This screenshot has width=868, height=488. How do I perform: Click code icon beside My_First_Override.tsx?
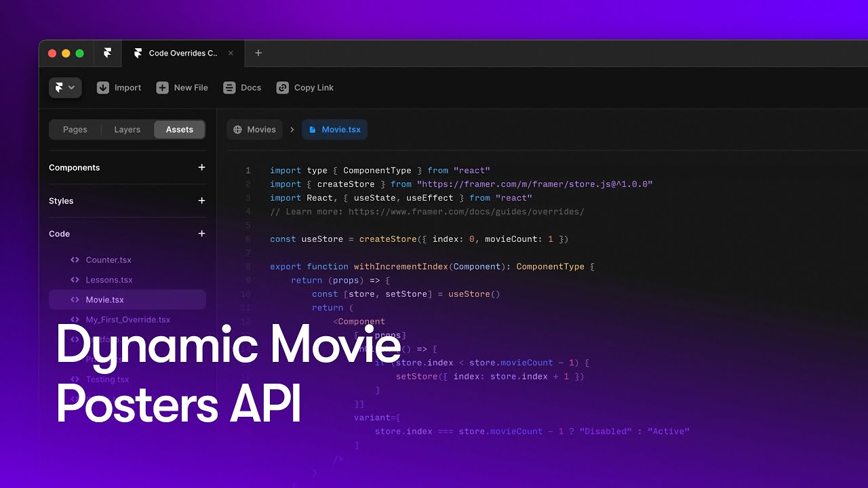(75, 319)
